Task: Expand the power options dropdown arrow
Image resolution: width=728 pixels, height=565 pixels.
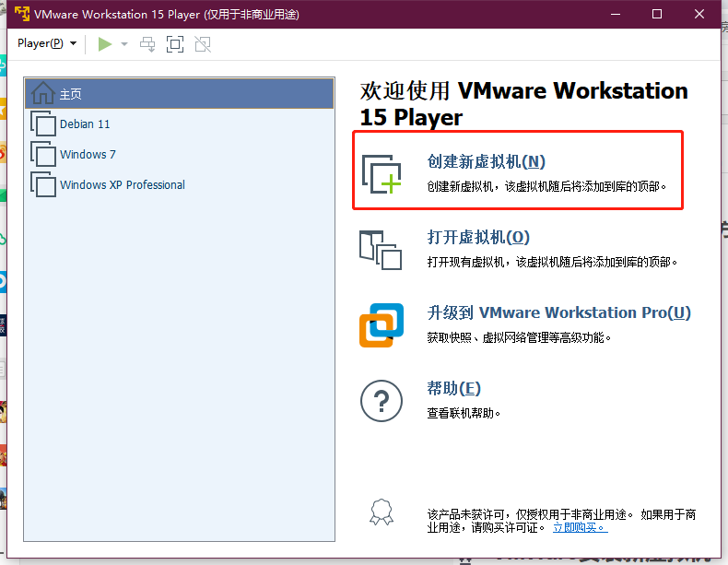Action: click(x=124, y=44)
